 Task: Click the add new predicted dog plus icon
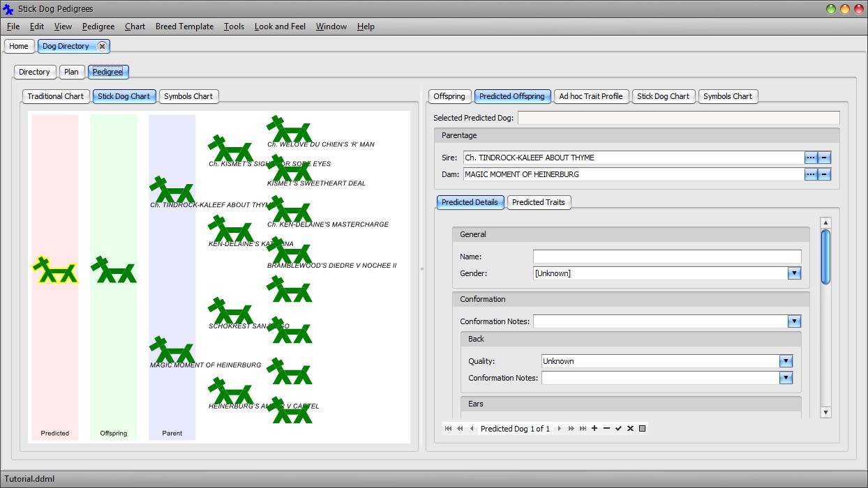[x=594, y=429]
